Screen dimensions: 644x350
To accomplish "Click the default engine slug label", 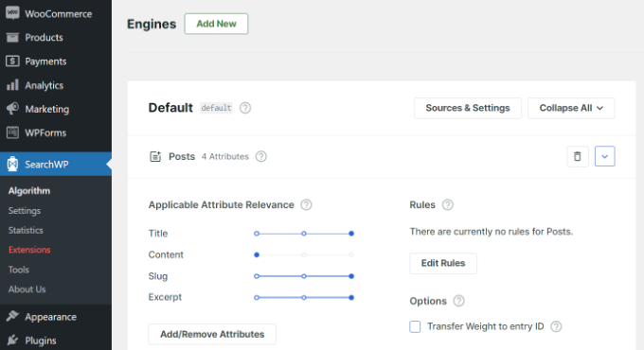I will [x=216, y=108].
